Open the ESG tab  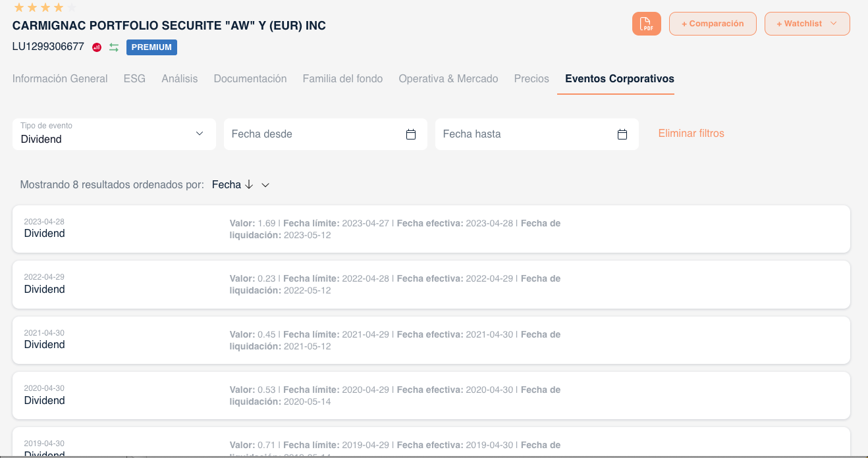(x=134, y=79)
